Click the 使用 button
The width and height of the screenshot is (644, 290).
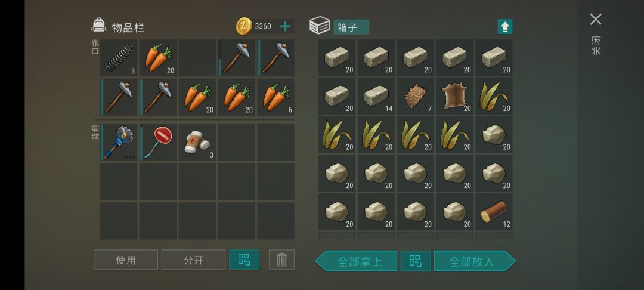pyautogui.click(x=126, y=260)
